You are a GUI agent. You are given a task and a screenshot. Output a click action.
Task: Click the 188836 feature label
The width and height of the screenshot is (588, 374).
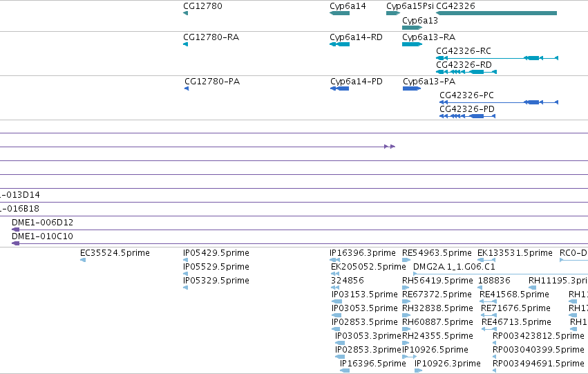pos(494,281)
